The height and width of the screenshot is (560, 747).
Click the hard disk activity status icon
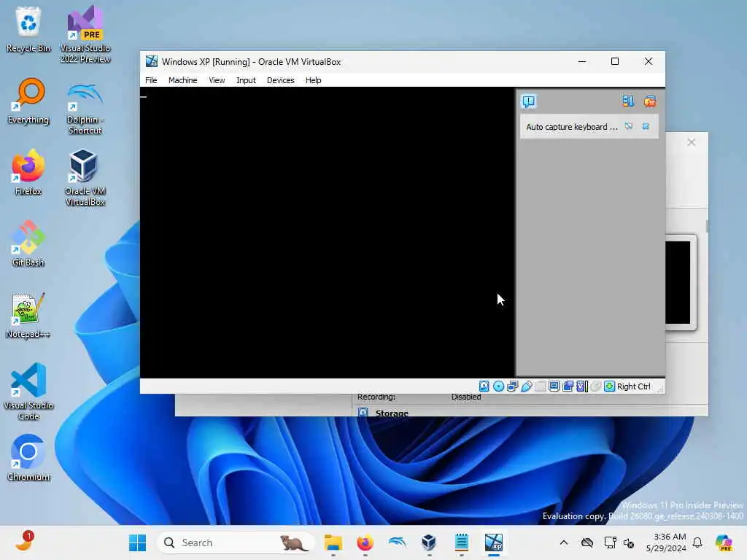coord(484,386)
